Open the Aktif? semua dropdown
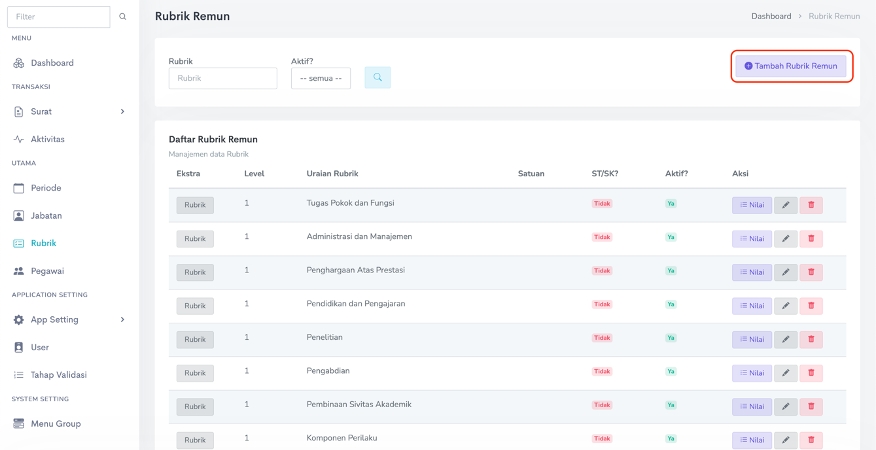This screenshot has height=450, width=876. click(x=320, y=78)
